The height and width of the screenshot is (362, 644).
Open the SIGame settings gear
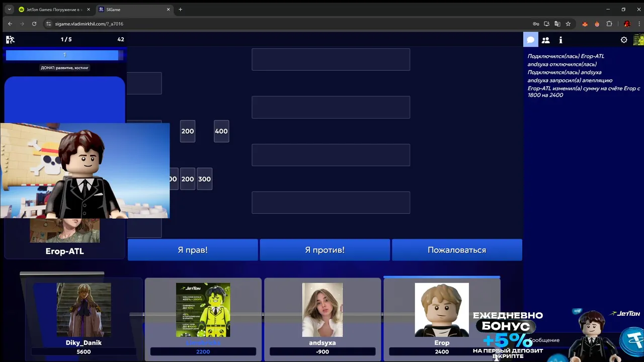(x=624, y=40)
